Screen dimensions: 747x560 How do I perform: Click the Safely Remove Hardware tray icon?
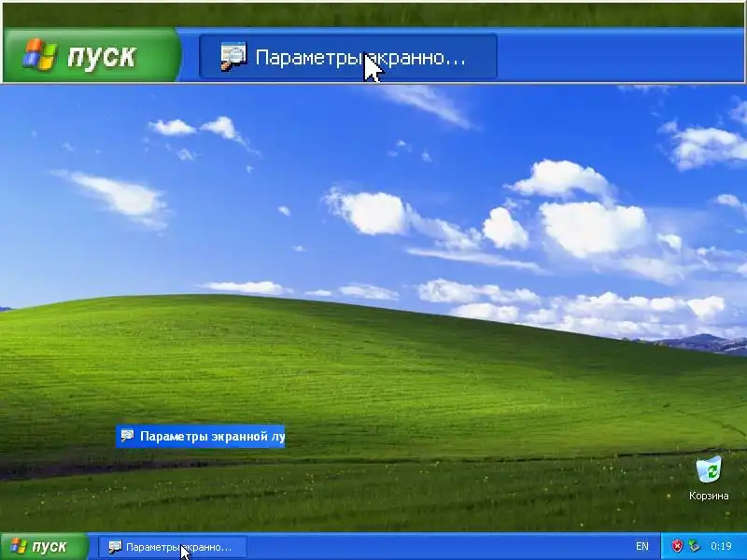tap(695, 546)
